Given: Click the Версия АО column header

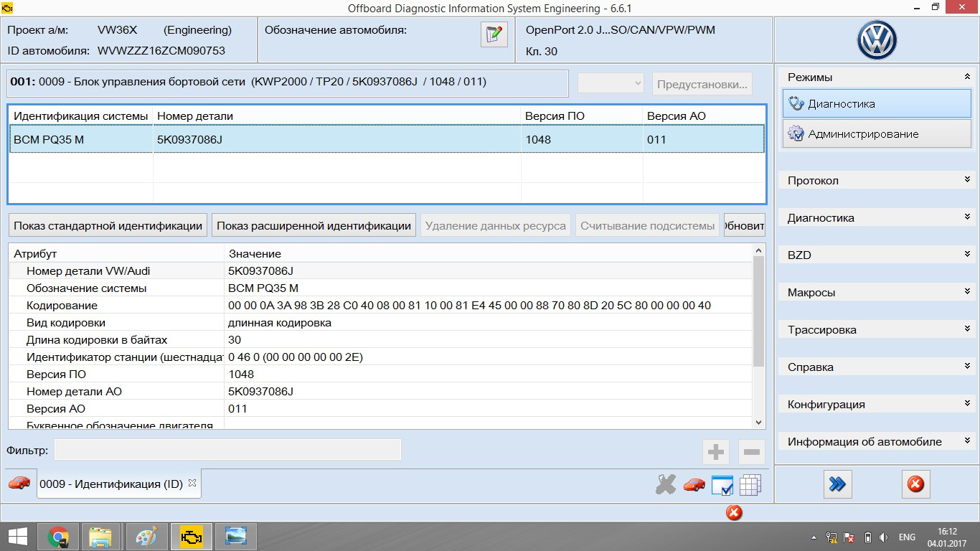Looking at the screenshot, I should click(704, 116).
